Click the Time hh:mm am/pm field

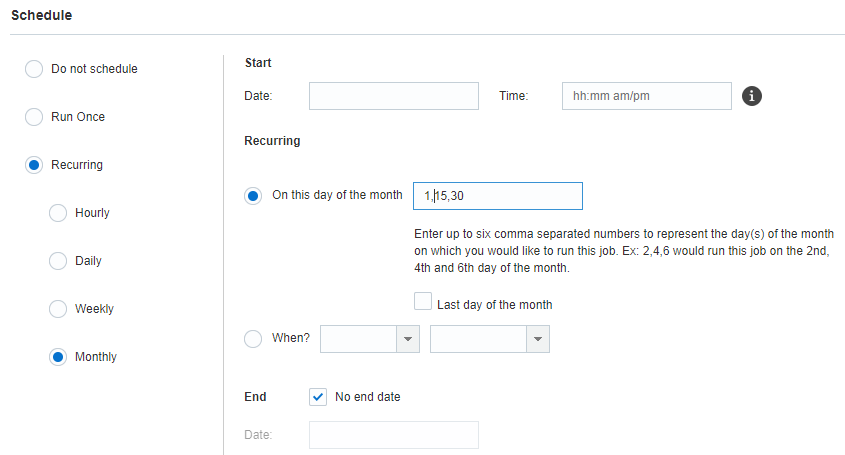646,96
